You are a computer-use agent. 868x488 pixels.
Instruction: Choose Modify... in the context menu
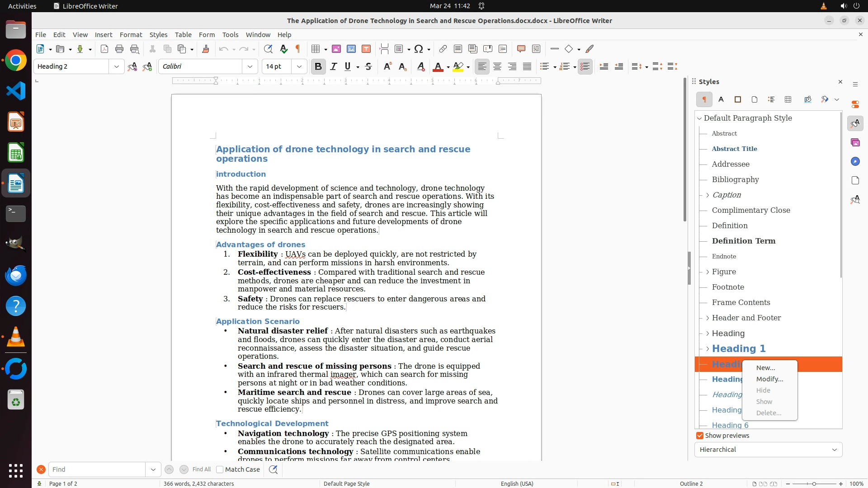tap(769, 379)
